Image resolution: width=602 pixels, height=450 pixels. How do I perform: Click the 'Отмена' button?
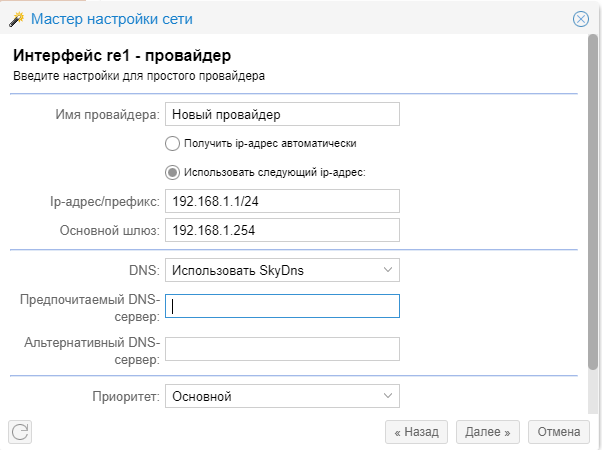(558, 432)
